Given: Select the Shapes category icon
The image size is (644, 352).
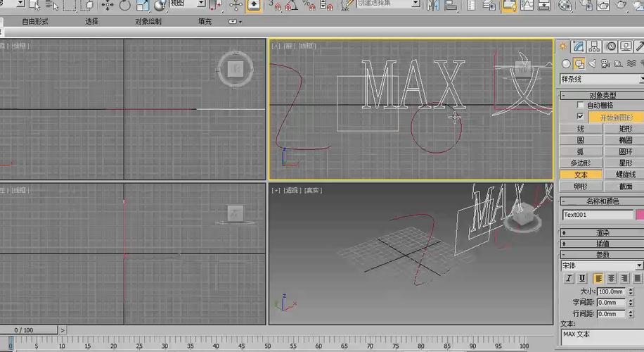Looking at the screenshot, I should pyautogui.click(x=579, y=63).
